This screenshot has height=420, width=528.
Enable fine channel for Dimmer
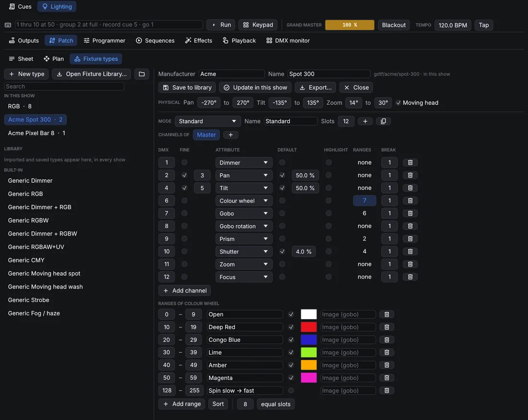point(184,162)
